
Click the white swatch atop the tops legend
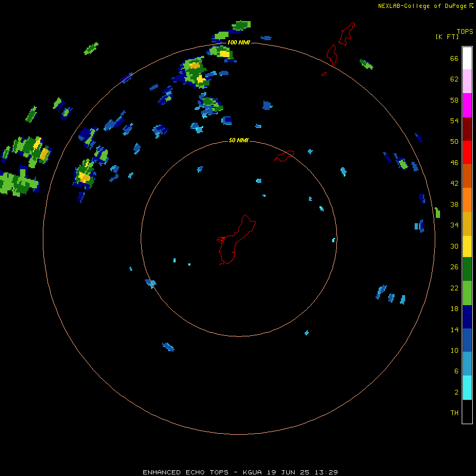(467, 58)
